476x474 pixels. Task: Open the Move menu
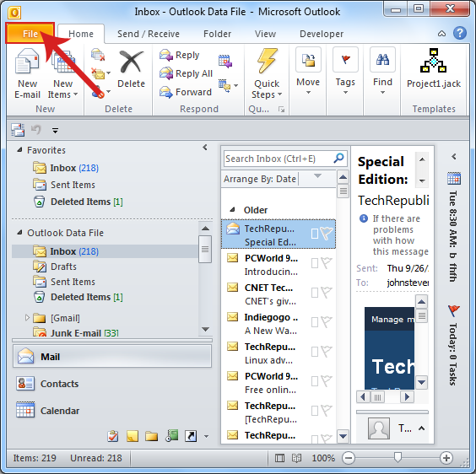(308, 72)
